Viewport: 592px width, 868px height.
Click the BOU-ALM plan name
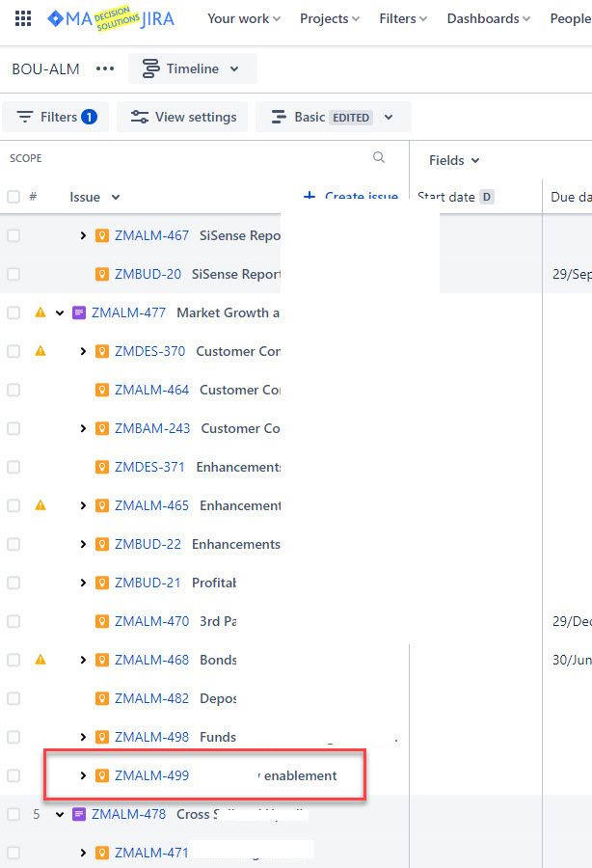coord(45,68)
